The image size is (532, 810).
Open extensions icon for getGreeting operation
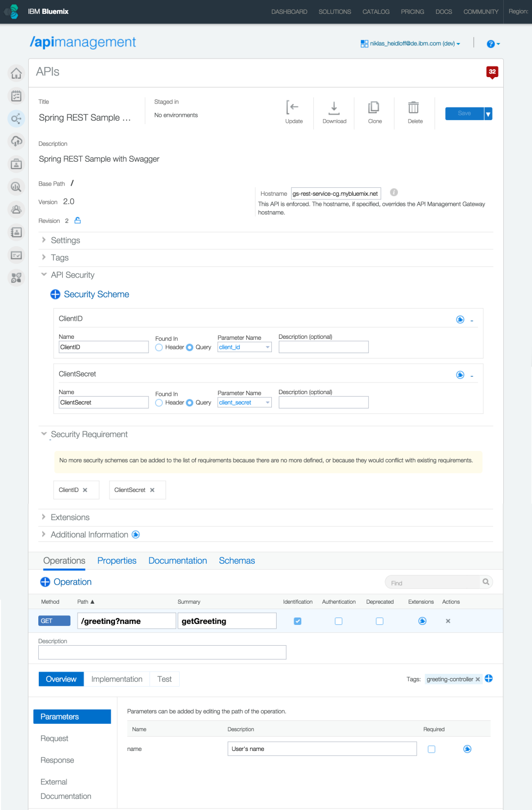click(422, 621)
